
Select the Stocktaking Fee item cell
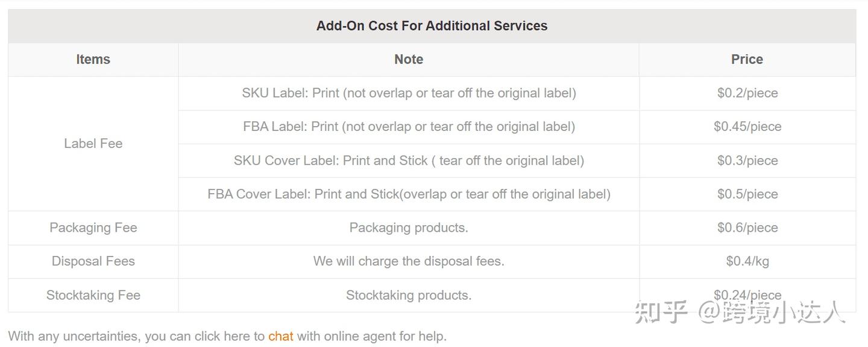pyautogui.click(x=93, y=295)
